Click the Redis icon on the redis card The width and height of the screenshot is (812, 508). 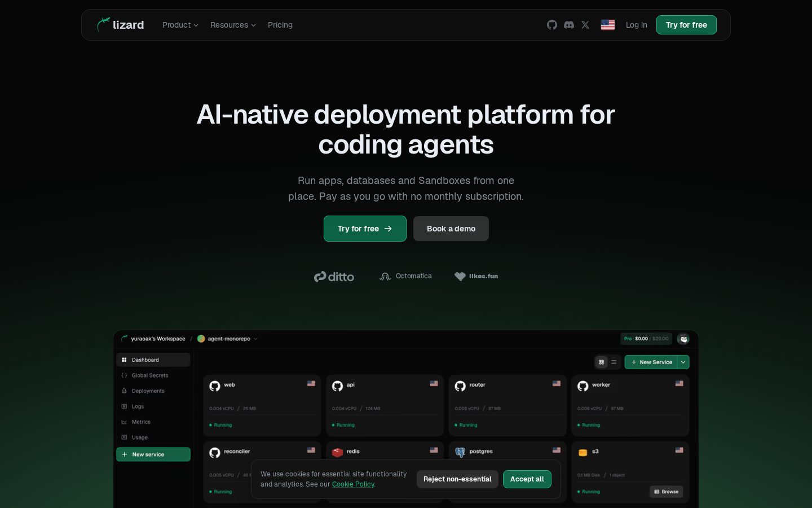(337, 453)
